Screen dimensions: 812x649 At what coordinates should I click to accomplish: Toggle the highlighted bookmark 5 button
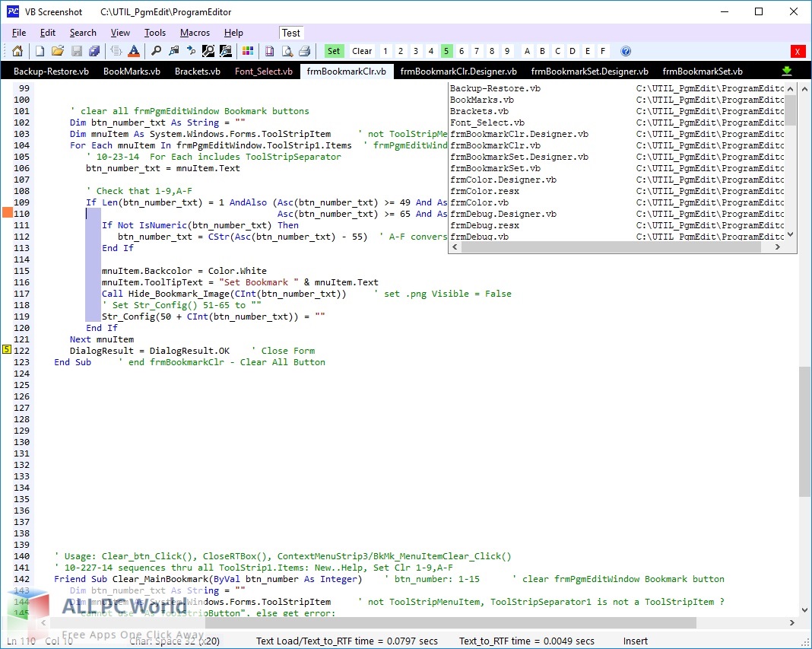[446, 51]
